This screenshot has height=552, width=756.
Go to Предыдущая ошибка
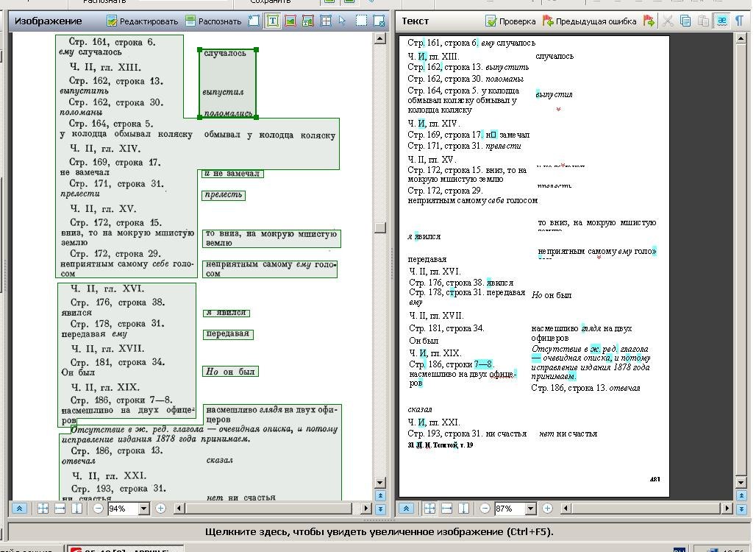[x=589, y=21]
